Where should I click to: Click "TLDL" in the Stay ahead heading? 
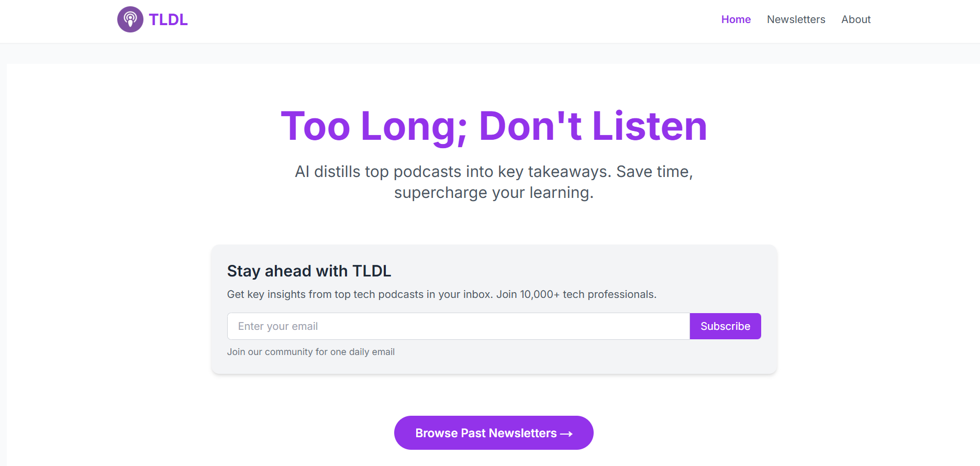372,271
